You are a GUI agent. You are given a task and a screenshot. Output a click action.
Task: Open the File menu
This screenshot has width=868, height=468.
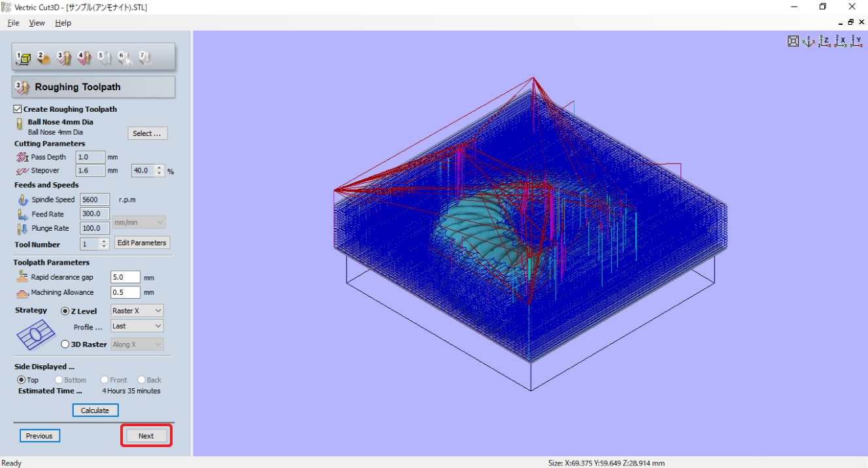(x=13, y=23)
